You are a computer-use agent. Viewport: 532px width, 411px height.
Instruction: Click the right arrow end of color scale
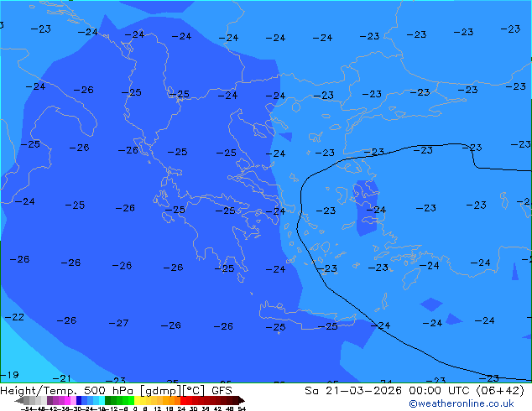(x=242, y=400)
